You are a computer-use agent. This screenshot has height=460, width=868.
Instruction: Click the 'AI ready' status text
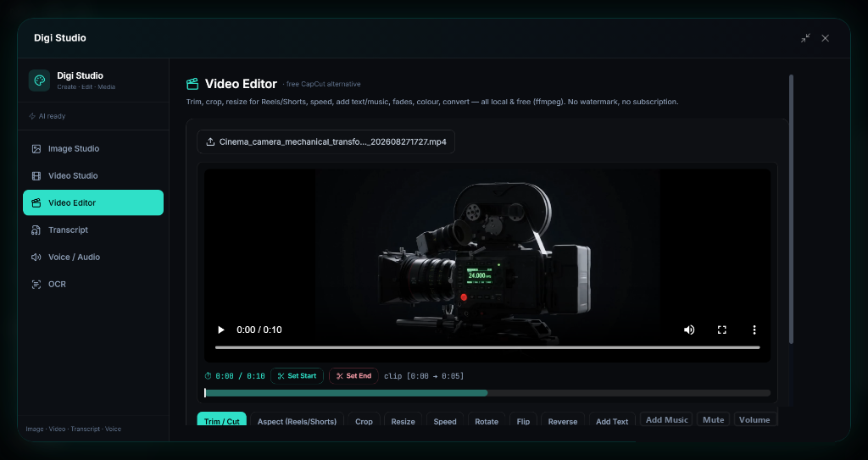tap(52, 116)
